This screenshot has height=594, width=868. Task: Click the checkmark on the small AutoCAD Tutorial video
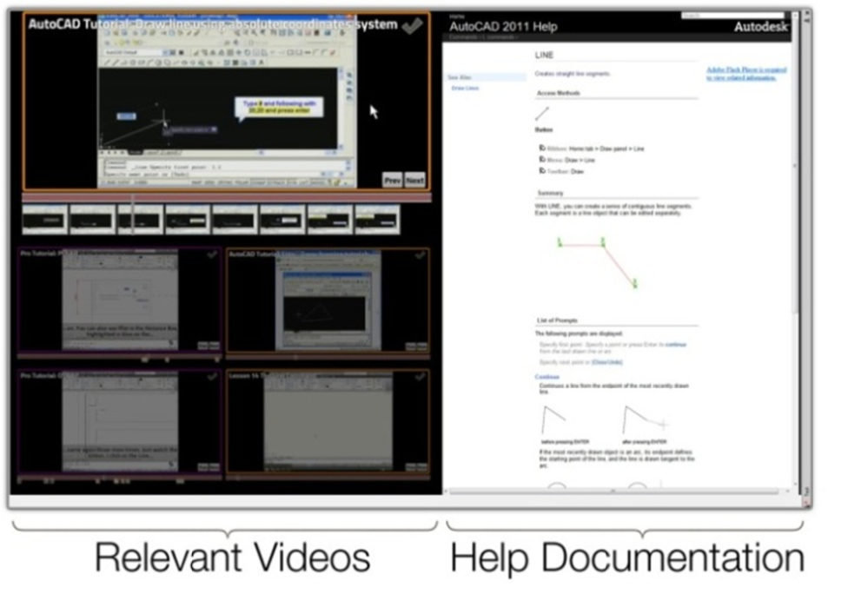(x=421, y=254)
